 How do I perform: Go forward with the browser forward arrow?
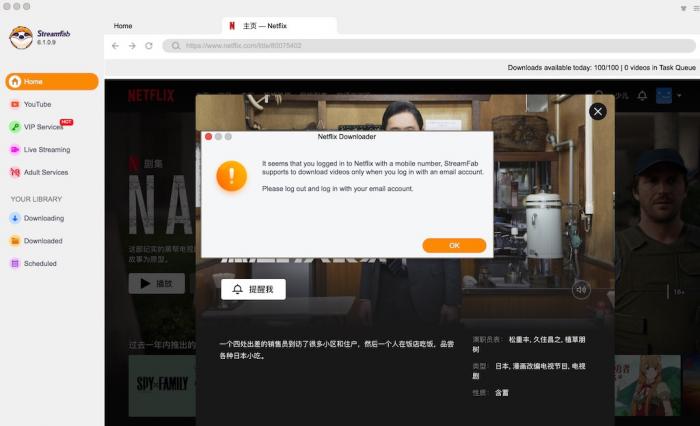132,46
